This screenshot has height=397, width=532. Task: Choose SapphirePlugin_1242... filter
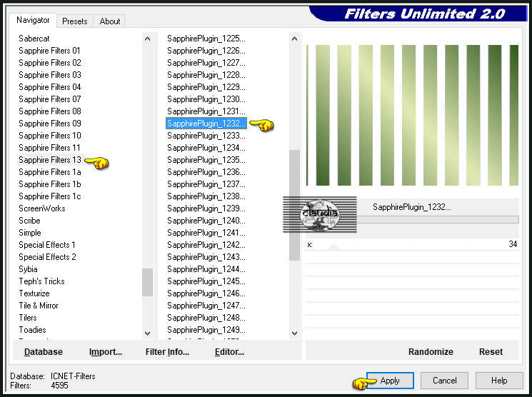coord(206,245)
